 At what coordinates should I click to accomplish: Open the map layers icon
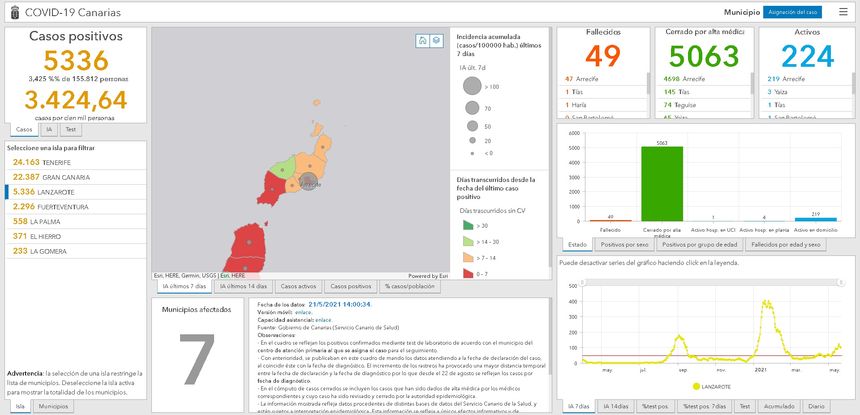click(436, 40)
